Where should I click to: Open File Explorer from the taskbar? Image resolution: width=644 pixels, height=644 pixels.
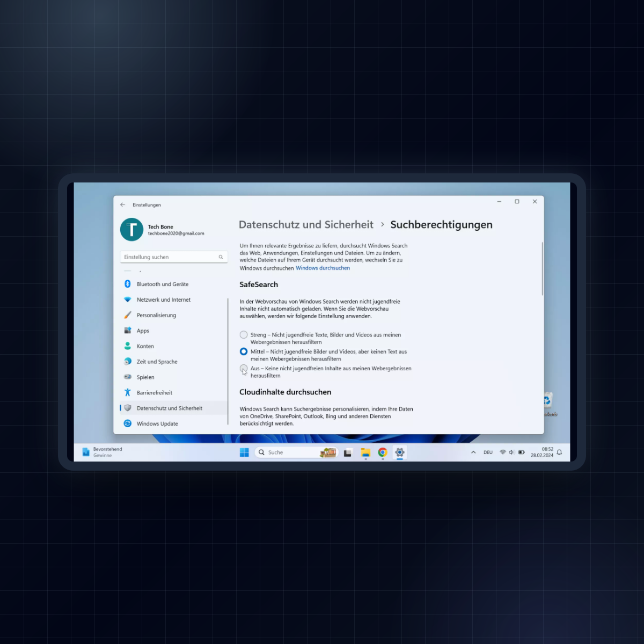tap(365, 452)
